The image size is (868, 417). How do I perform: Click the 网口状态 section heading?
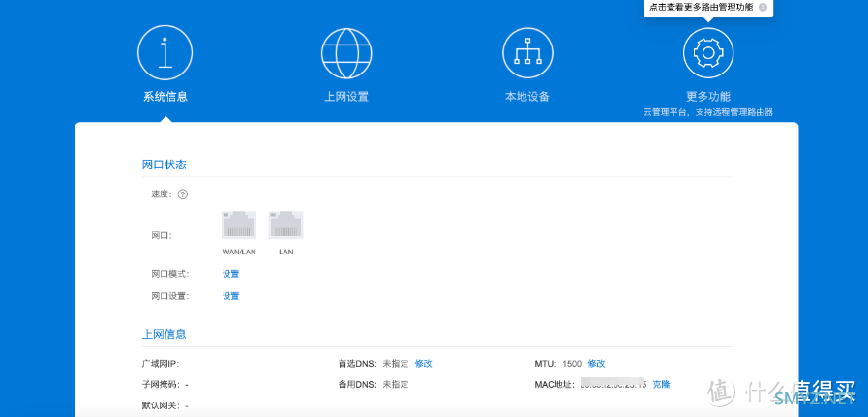165,164
